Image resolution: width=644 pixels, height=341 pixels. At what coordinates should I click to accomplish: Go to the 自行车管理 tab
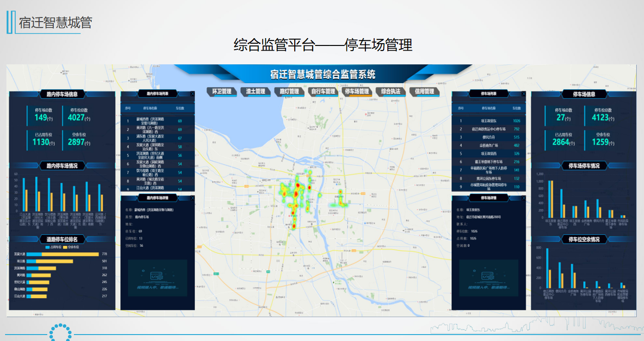coord(323,91)
